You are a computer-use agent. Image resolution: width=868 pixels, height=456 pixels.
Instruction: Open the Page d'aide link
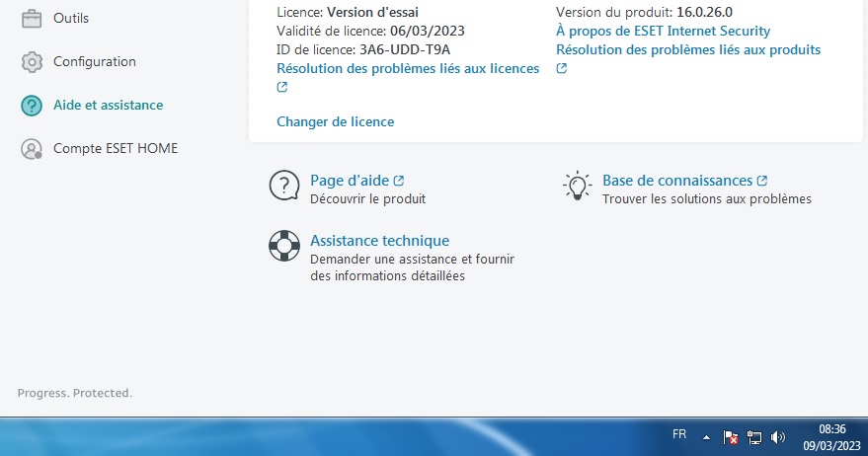point(350,181)
